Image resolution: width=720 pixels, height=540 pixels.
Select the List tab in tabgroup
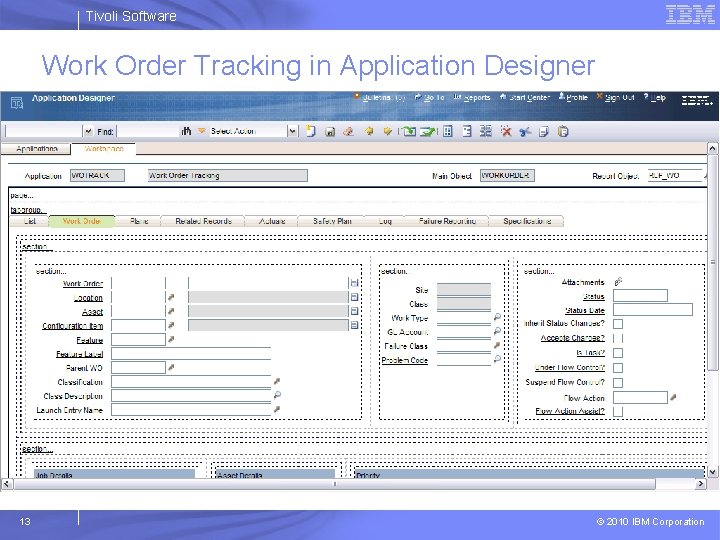[x=30, y=221]
